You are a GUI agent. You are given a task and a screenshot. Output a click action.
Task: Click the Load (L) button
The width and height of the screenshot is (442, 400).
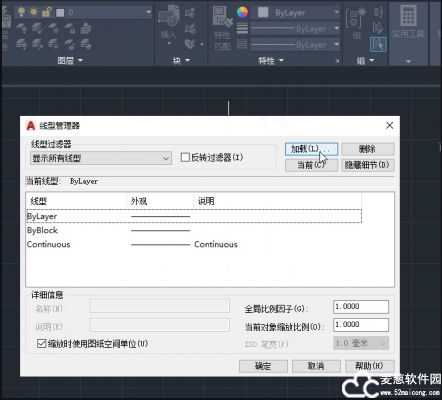pos(311,149)
